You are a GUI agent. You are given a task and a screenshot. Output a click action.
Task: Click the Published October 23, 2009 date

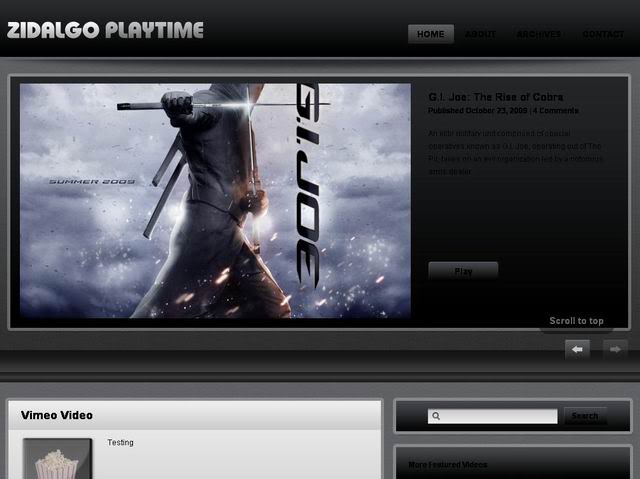[478, 111]
